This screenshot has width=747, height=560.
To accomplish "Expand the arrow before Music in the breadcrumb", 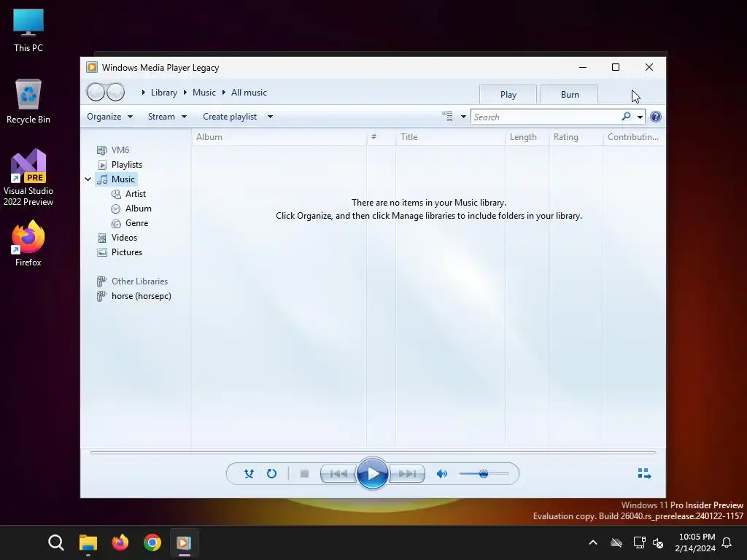I will 185,93.
